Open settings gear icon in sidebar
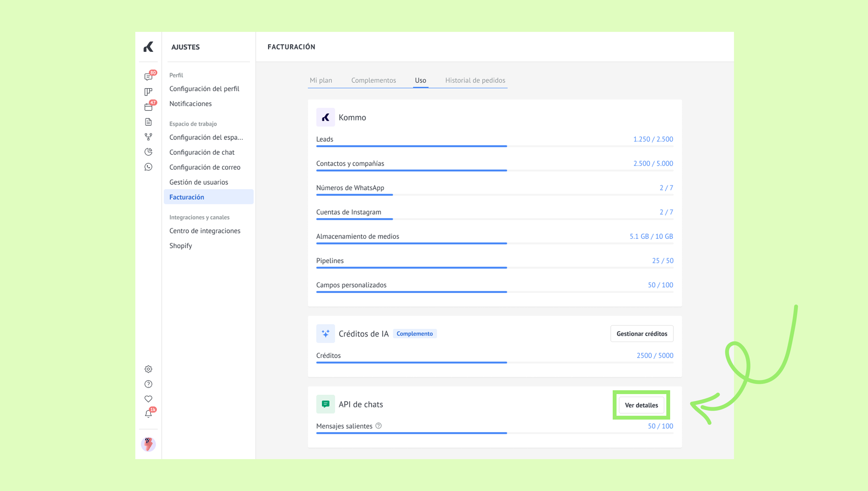This screenshot has width=868, height=491. coord(148,369)
